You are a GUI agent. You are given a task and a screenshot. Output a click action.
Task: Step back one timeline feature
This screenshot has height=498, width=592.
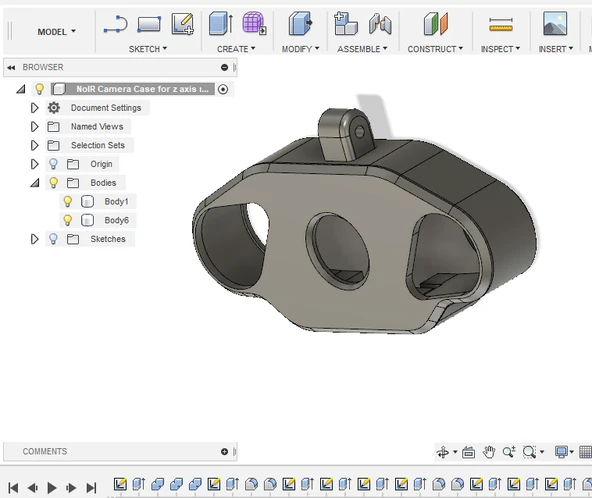[x=32, y=488]
